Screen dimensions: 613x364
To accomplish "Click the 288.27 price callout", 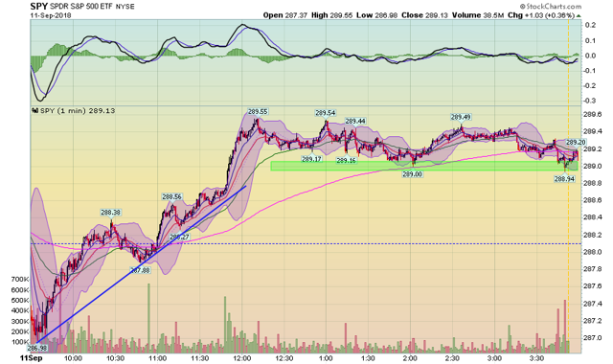I will tap(179, 237).
